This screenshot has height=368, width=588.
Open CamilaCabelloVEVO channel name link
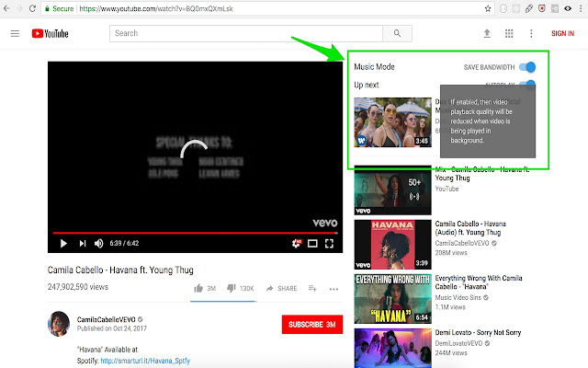(107, 319)
